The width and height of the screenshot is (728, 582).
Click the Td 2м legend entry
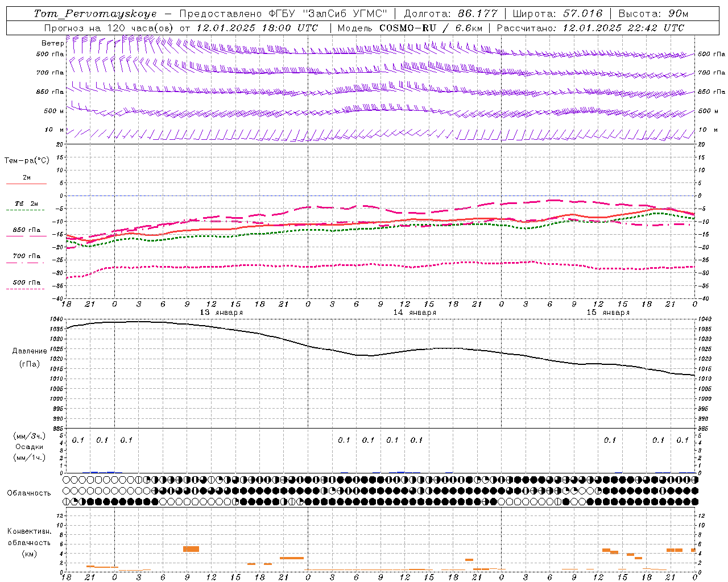pyautogui.click(x=27, y=203)
